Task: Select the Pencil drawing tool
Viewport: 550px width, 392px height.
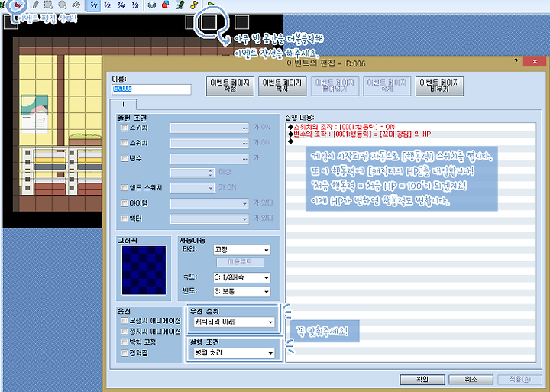Action: pyautogui.click(x=35, y=5)
